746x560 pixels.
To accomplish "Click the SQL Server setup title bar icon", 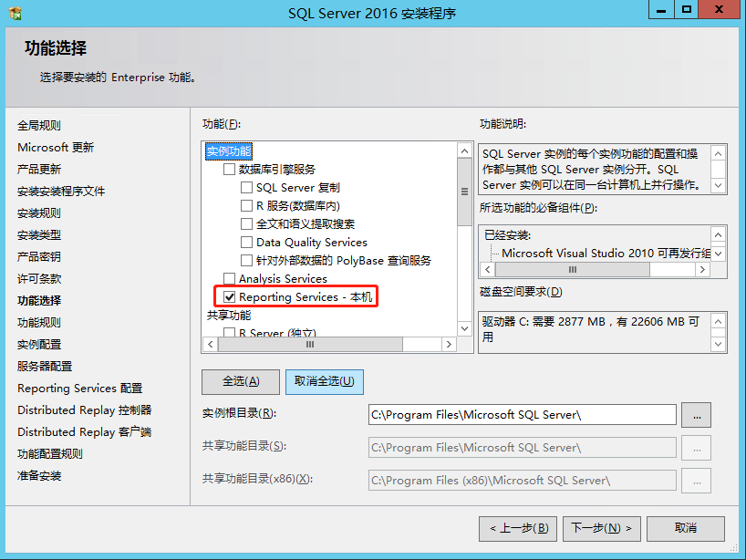I will click(16, 13).
